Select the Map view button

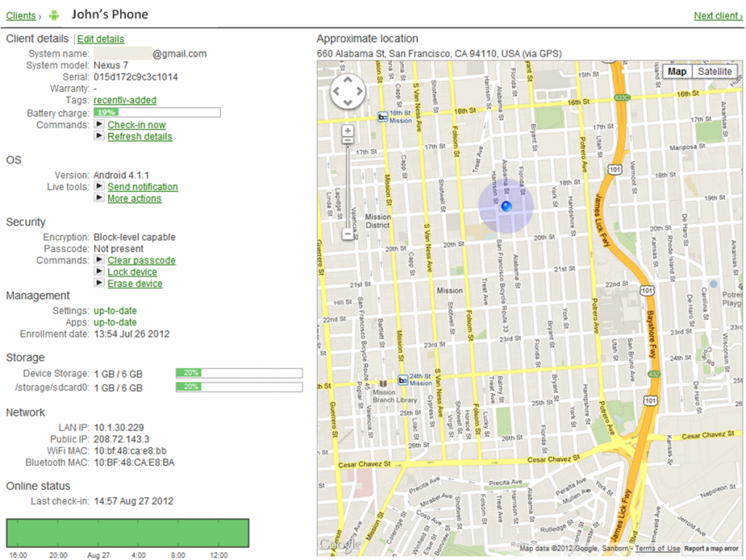pos(677,71)
